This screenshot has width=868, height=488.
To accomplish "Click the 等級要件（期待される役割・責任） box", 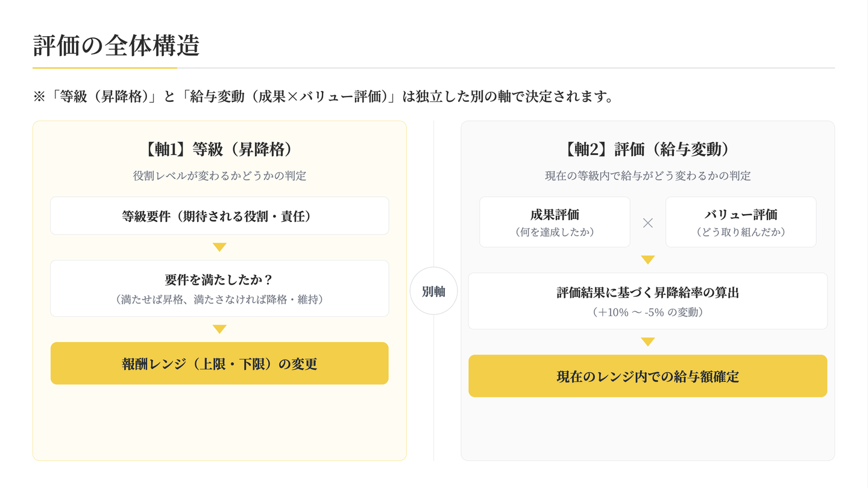I will click(219, 215).
